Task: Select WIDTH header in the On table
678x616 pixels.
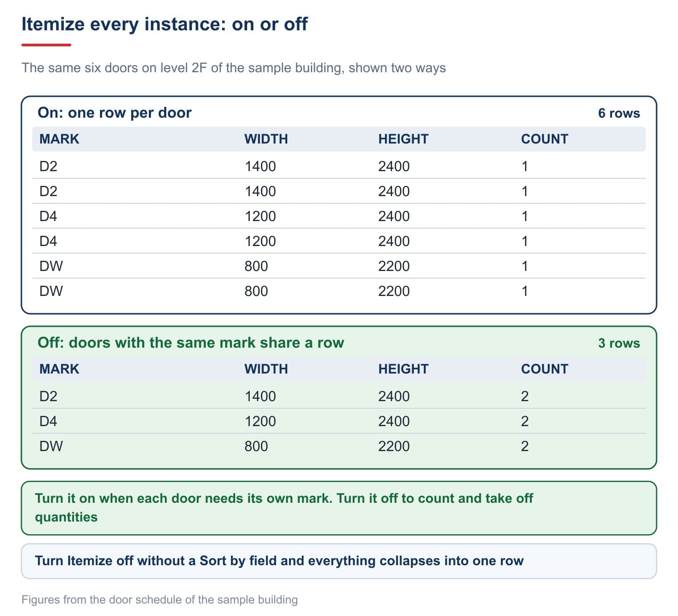Action: click(x=266, y=139)
